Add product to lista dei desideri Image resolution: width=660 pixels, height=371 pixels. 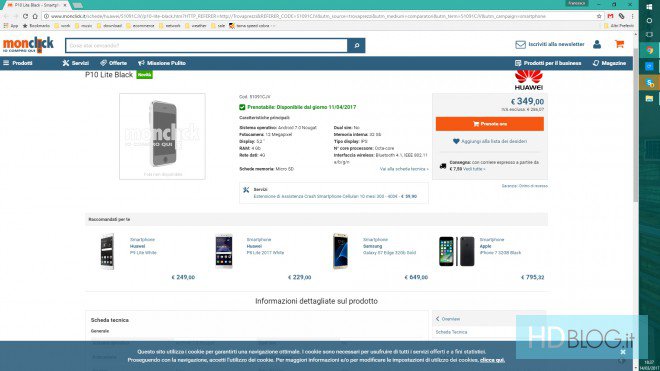(490, 141)
